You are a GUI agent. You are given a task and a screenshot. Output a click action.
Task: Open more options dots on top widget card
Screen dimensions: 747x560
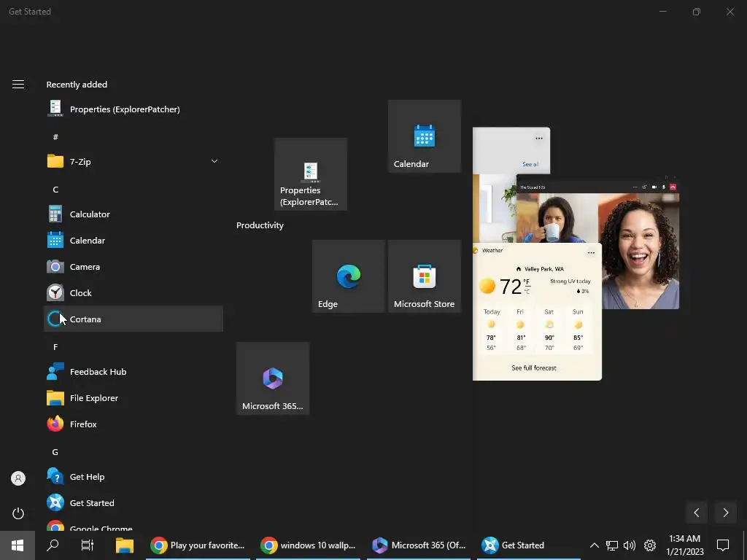(x=539, y=138)
